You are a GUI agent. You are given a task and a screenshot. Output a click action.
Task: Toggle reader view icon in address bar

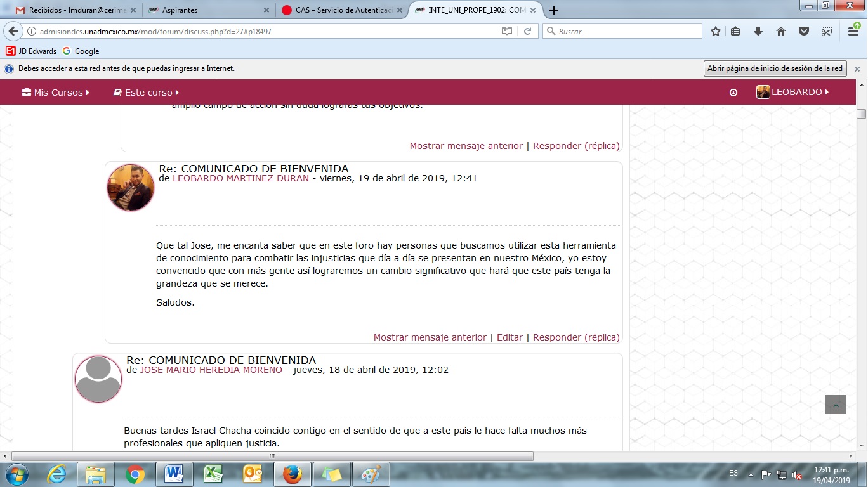(506, 31)
